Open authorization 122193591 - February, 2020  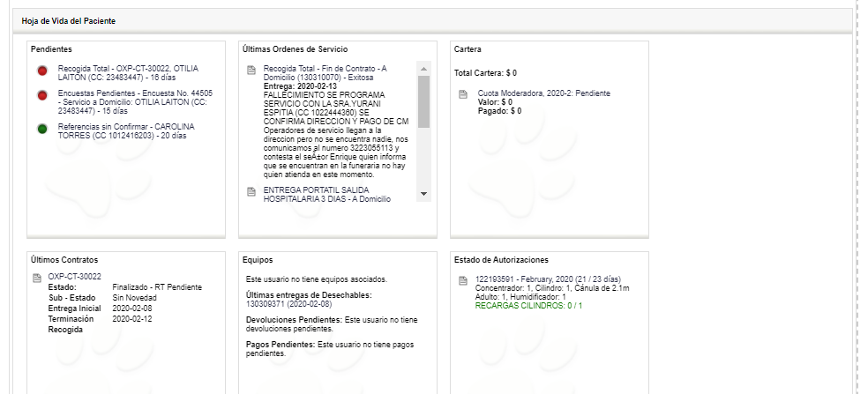coord(548,279)
